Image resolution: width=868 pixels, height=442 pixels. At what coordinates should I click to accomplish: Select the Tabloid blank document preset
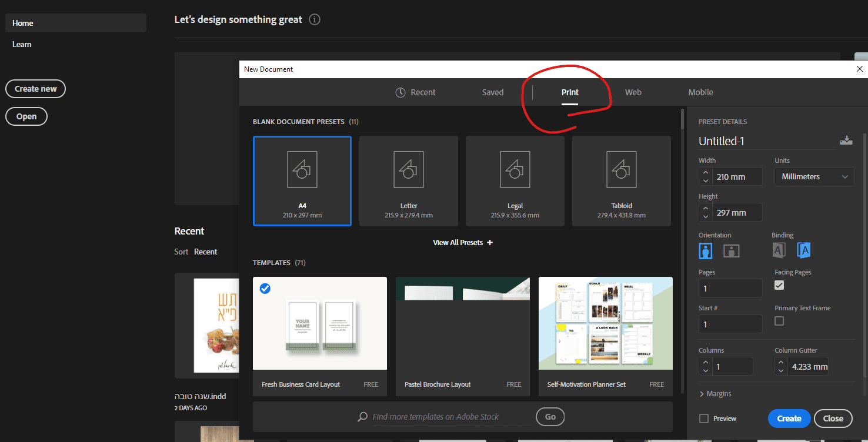pos(622,181)
